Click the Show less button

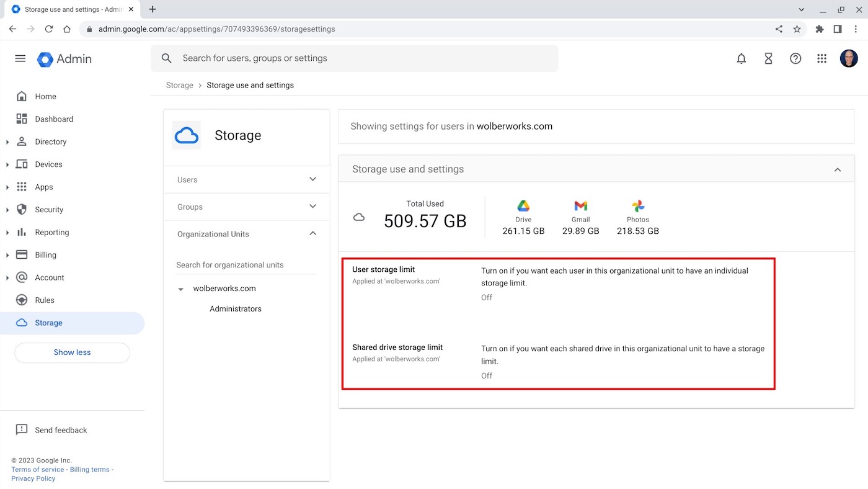pos(72,352)
